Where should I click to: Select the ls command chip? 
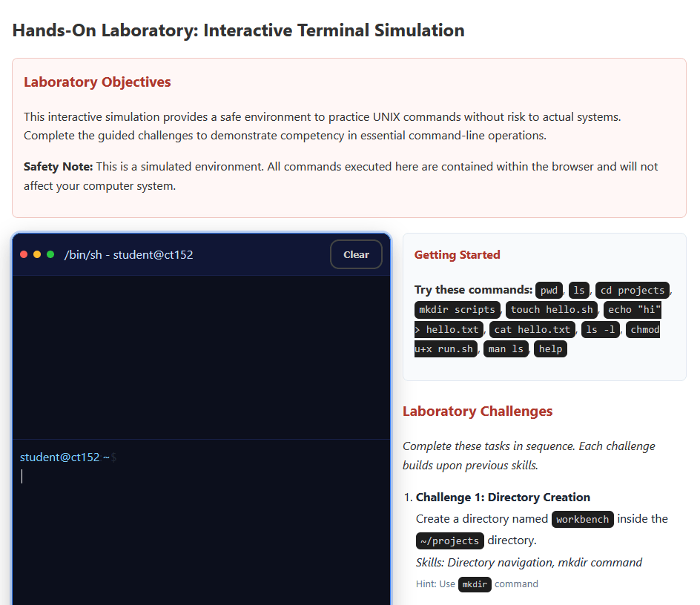tap(578, 290)
